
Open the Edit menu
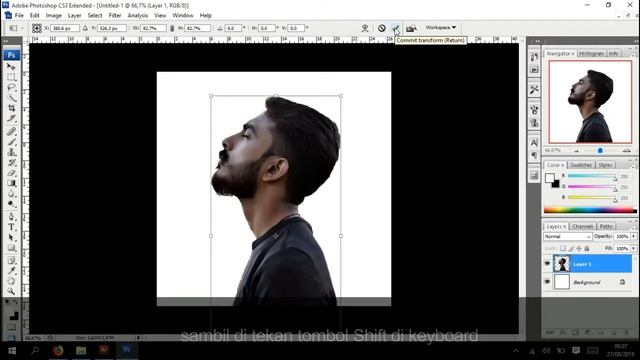(35, 15)
